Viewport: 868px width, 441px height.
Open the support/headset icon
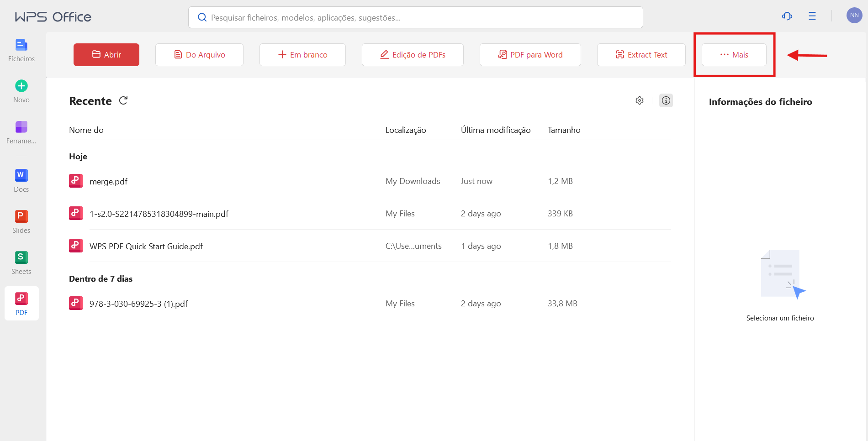tap(787, 16)
